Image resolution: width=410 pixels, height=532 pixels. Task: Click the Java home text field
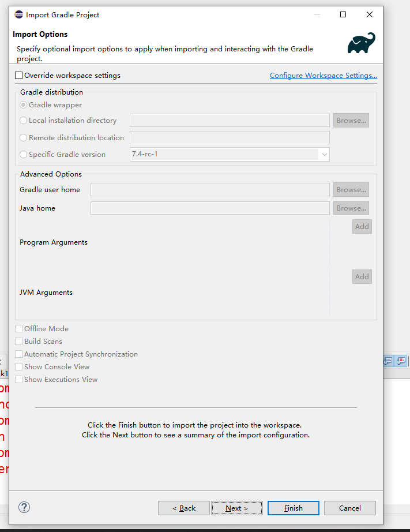coord(210,208)
